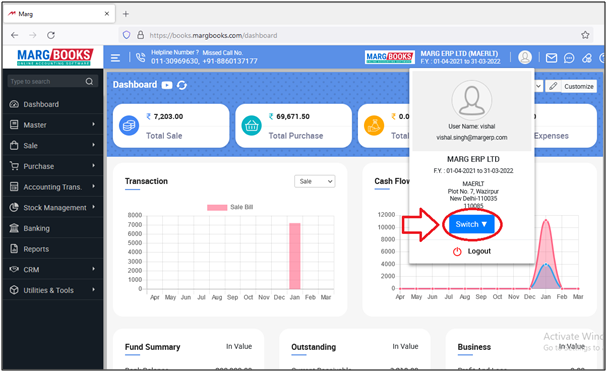This screenshot has height=372, width=608.
Task: Click the Total Sale card label
Action: 164,136
